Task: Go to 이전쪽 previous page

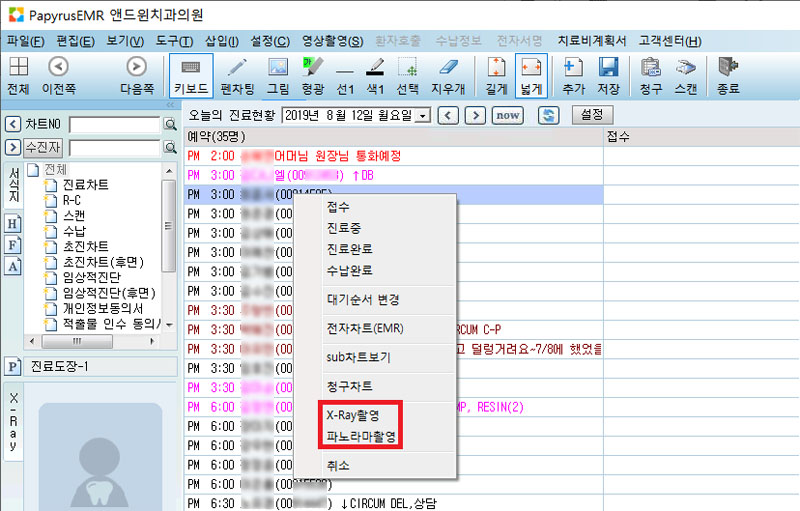Action: 58,75
